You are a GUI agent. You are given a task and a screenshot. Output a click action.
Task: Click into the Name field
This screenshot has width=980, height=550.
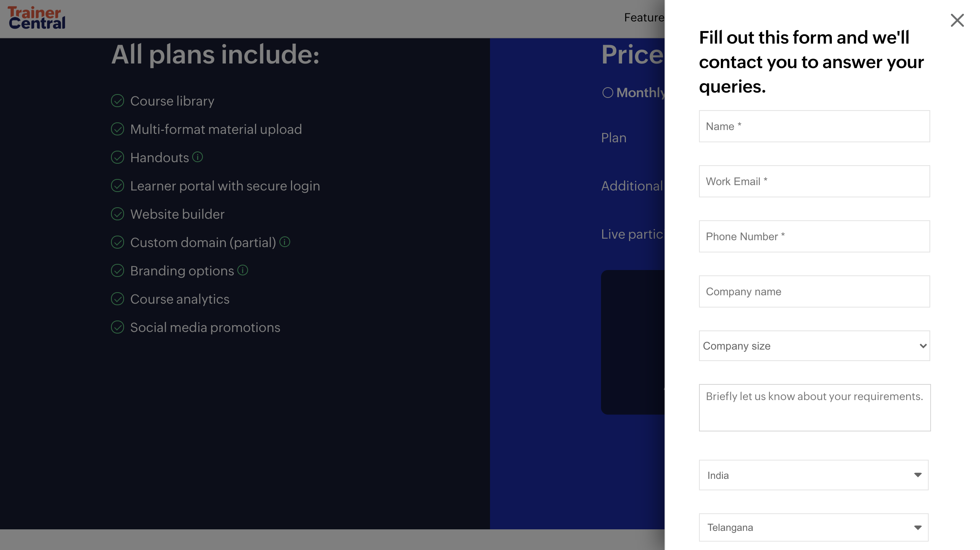click(814, 126)
